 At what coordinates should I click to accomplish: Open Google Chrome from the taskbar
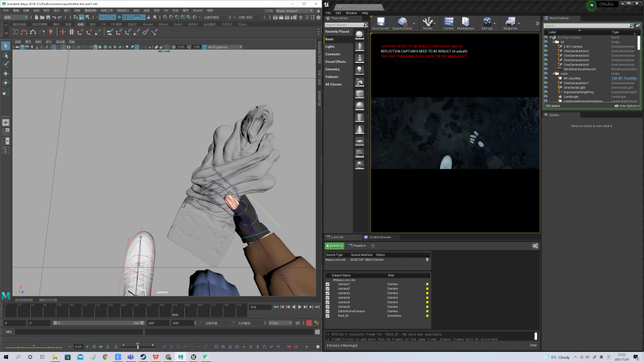click(105, 357)
